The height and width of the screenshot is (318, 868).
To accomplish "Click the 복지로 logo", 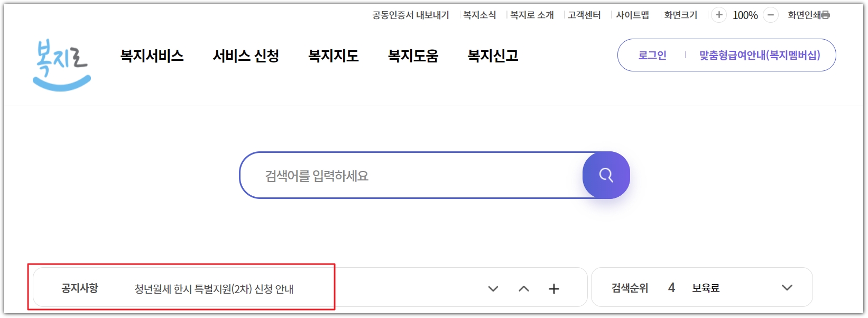I will coord(62,65).
